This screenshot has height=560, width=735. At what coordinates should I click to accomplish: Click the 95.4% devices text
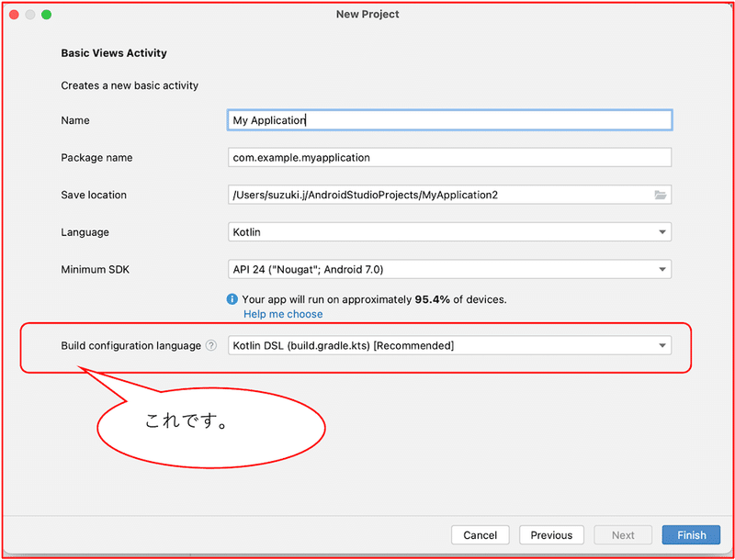374,299
